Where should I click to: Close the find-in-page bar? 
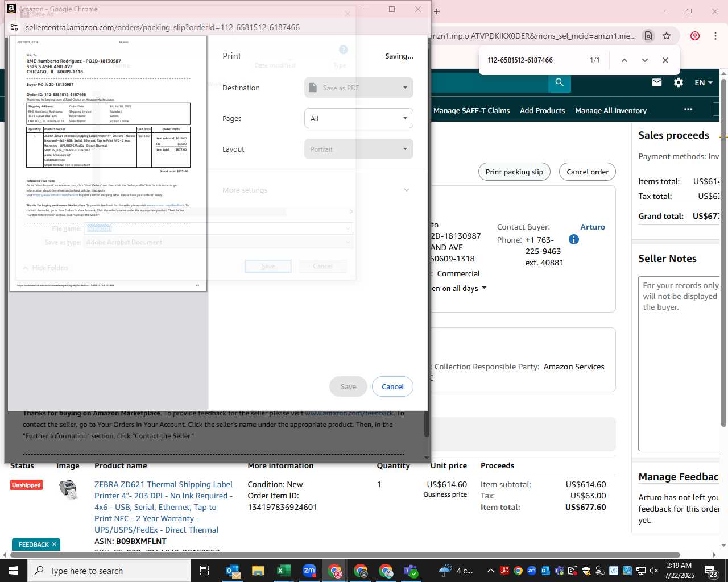coord(665,60)
